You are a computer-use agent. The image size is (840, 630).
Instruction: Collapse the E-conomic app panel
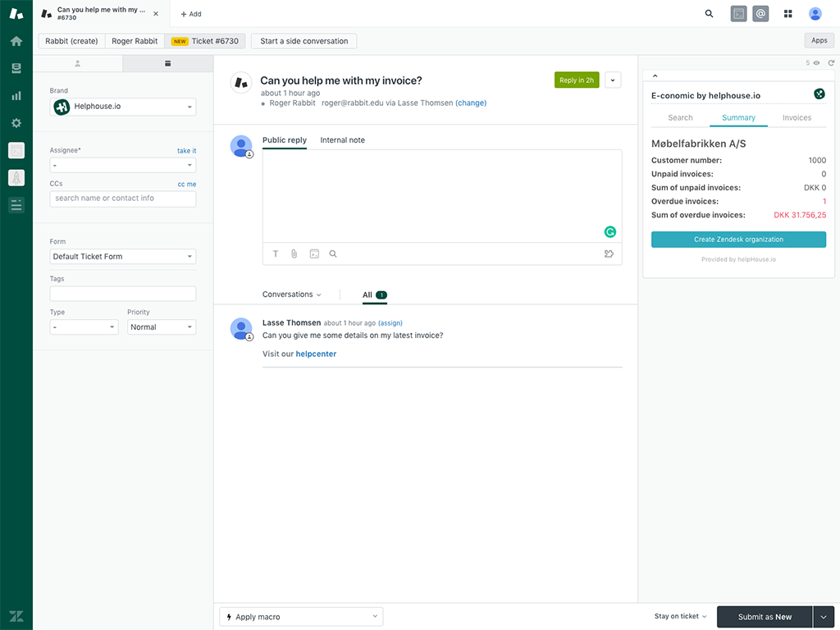point(654,75)
